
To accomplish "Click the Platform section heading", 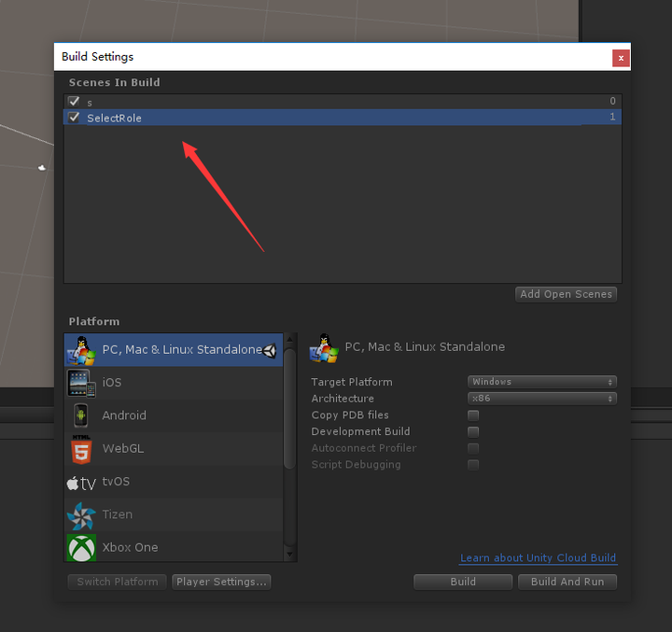I will click(x=94, y=321).
